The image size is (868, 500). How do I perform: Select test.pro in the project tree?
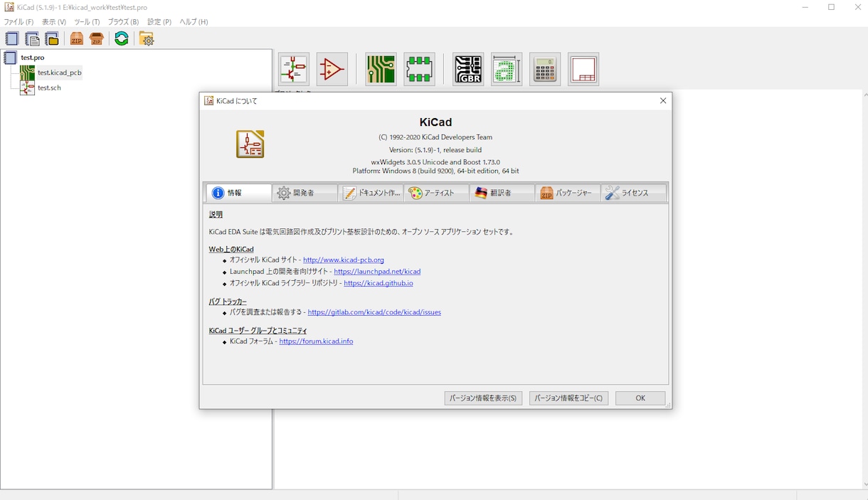coord(33,58)
